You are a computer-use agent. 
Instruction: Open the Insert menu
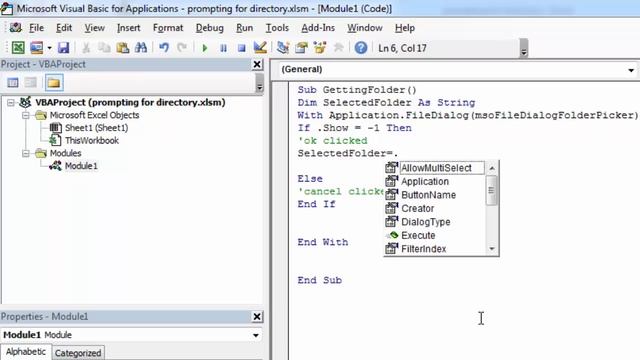(129, 28)
